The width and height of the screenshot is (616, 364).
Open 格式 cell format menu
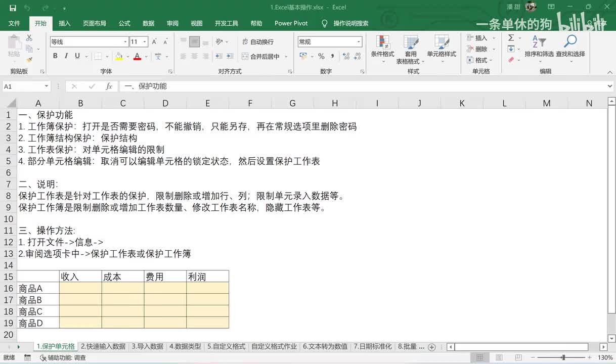(x=477, y=60)
